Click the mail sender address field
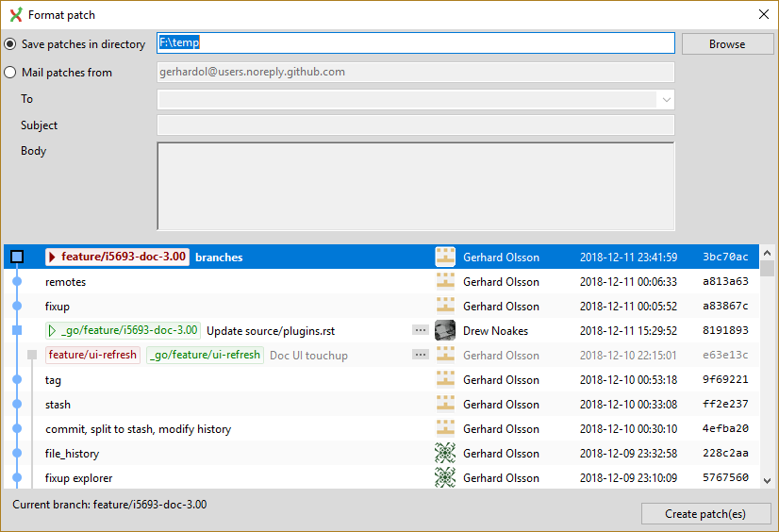 (x=416, y=72)
